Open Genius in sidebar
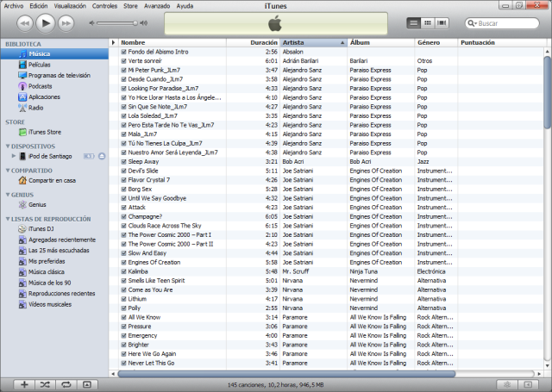Screen dimensions: 552x392 pyautogui.click(x=33, y=204)
